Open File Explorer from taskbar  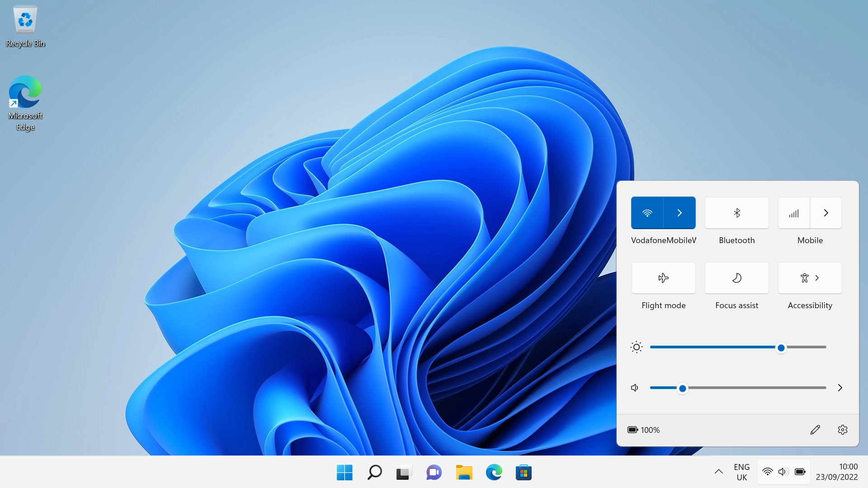pyautogui.click(x=464, y=473)
